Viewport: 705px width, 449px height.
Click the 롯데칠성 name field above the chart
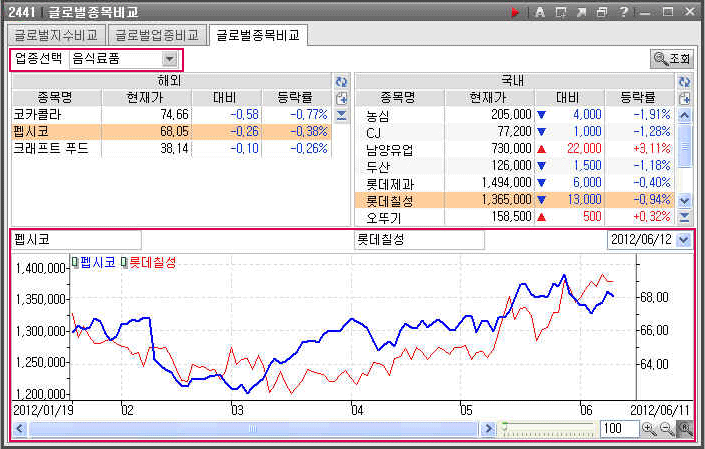point(419,240)
